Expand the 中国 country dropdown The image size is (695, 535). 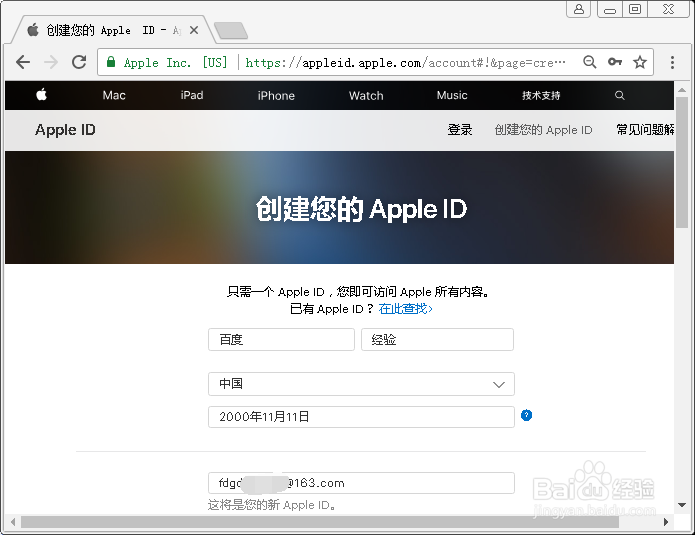(x=361, y=384)
